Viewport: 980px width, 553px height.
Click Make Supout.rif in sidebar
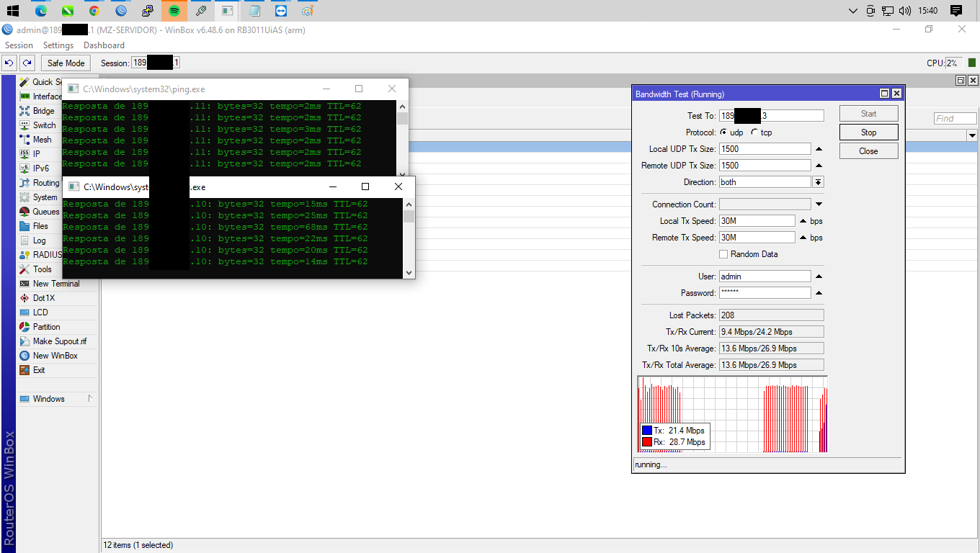pyautogui.click(x=59, y=341)
